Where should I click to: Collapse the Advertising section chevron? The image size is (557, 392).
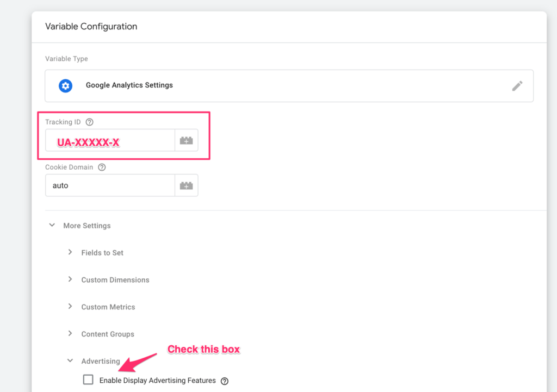(70, 360)
